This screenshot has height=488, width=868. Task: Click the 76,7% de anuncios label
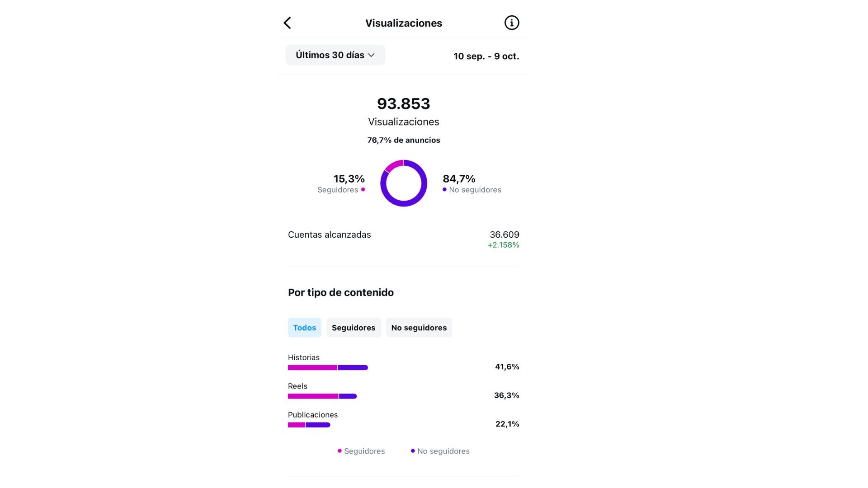coord(404,140)
